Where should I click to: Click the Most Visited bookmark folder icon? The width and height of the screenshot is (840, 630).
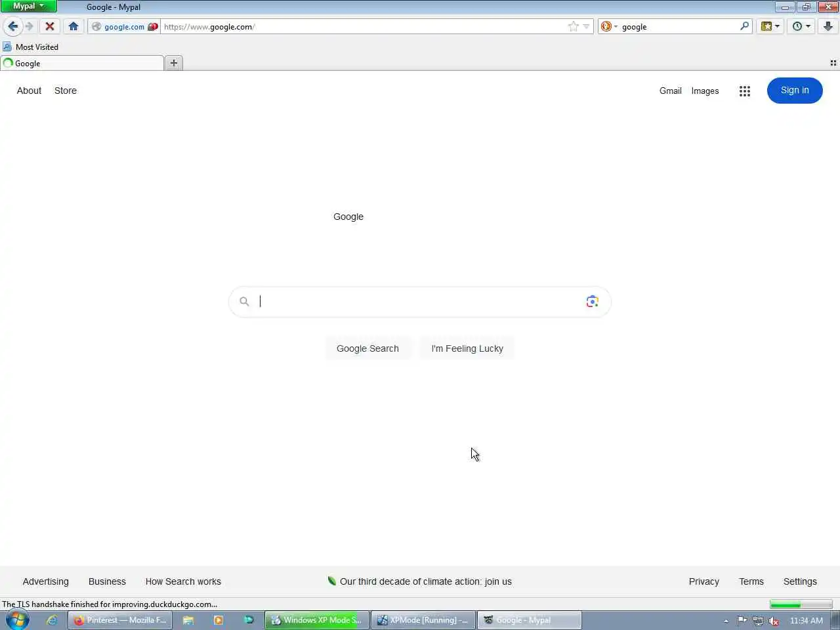[7, 47]
